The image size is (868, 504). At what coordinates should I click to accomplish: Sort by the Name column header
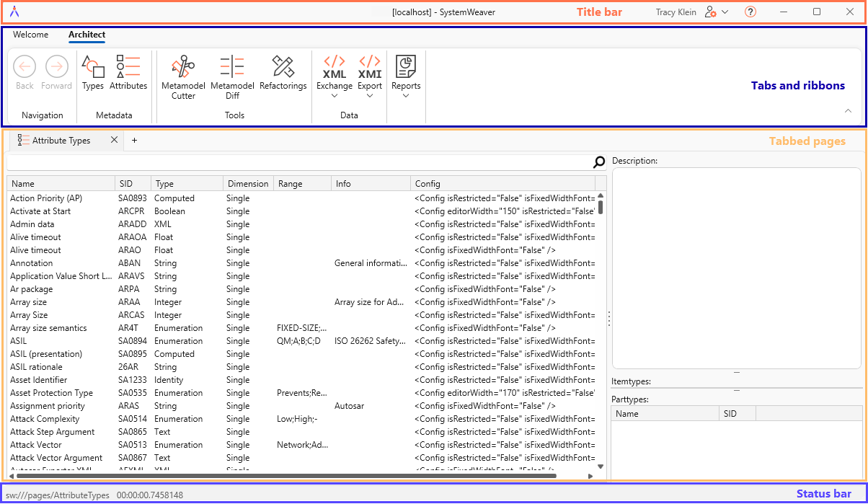pos(61,184)
